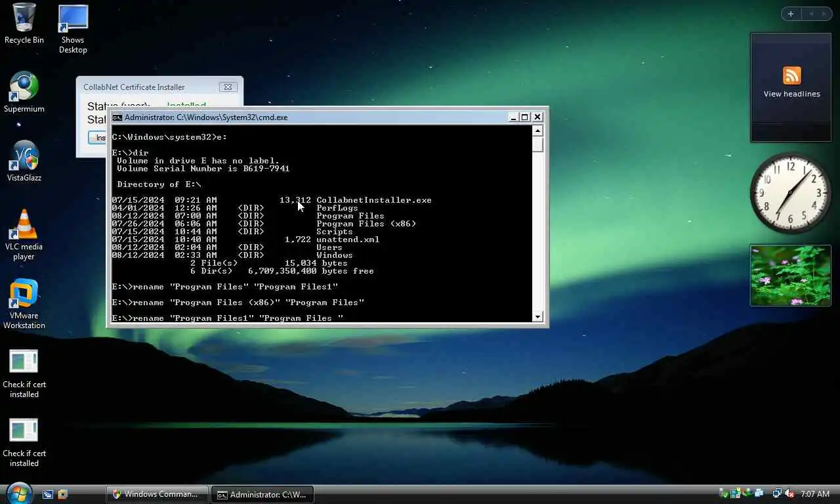Select the lower 'Check if cert installed' icon

point(24,442)
